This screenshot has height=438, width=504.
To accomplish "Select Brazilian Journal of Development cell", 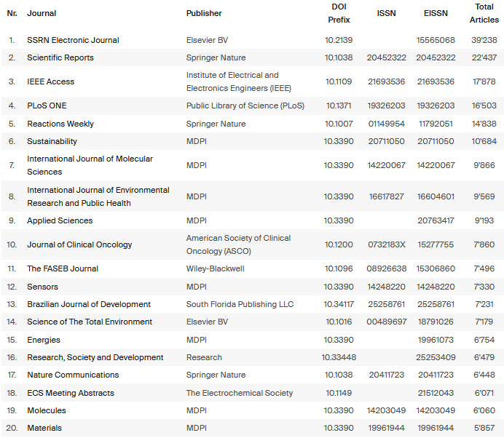I will [89, 304].
